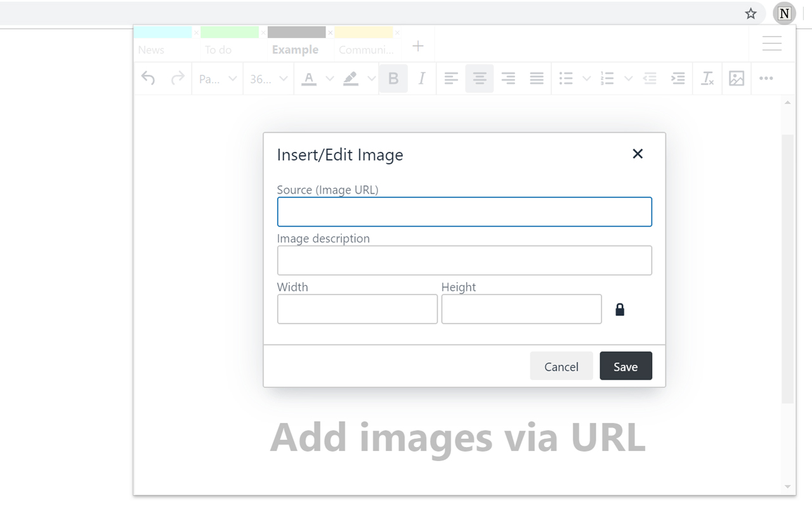Add a new tab with plus icon
The image size is (812, 508).
(x=418, y=46)
